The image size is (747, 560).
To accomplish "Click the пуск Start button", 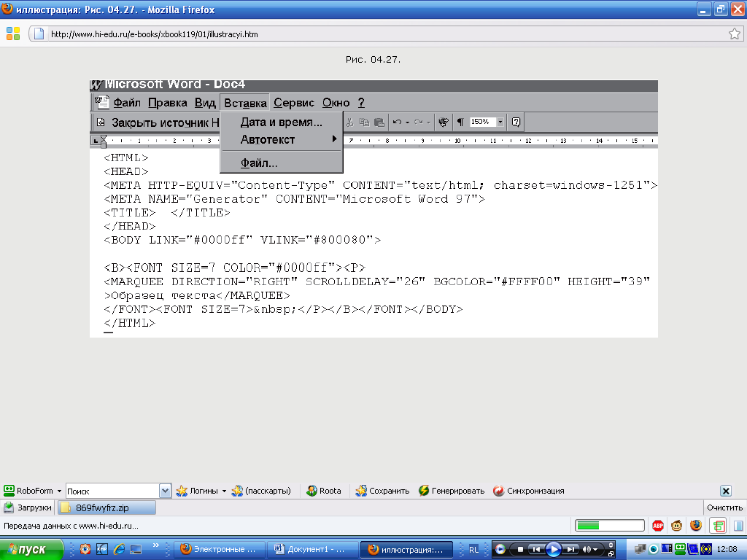I will pos(31,549).
